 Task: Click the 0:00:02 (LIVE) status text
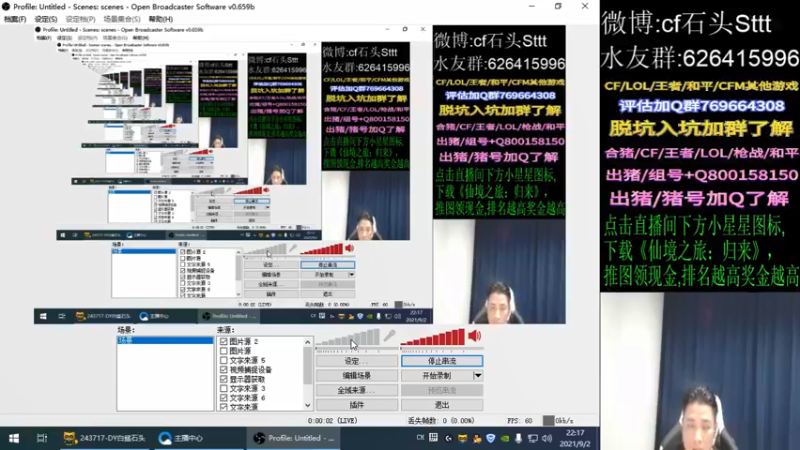point(333,421)
